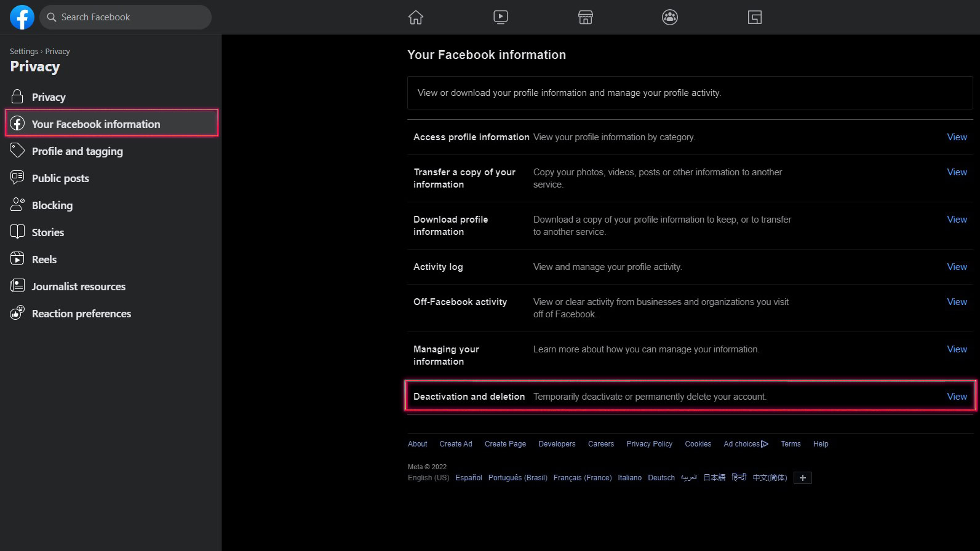Select Your Facebook information in sidebar
The image size is (980, 551).
click(111, 124)
